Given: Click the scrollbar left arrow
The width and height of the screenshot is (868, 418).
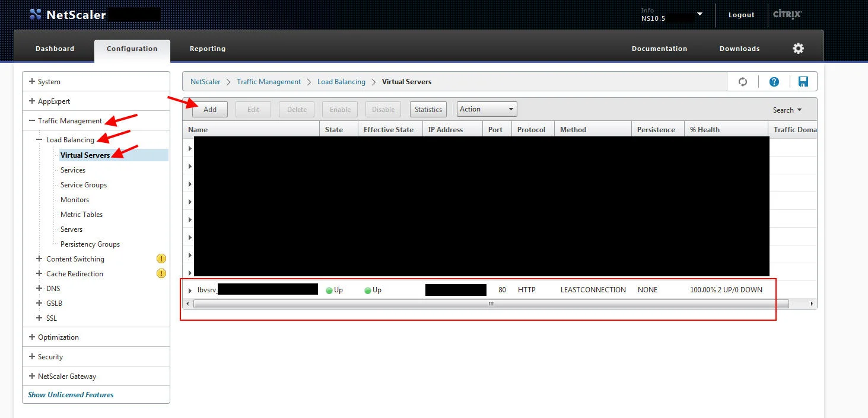Looking at the screenshot, I should (188, 304).
